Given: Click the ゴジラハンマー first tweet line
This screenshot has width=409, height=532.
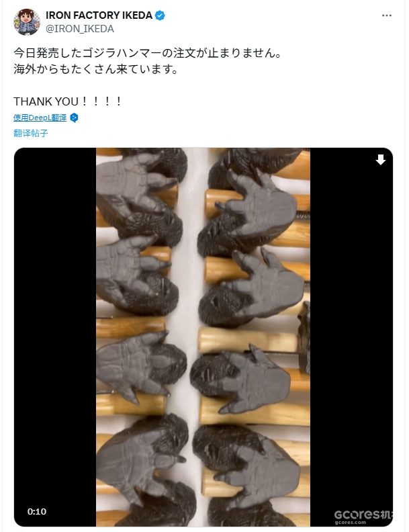Looking at the screenshot, I should click(x=147, y=53).
